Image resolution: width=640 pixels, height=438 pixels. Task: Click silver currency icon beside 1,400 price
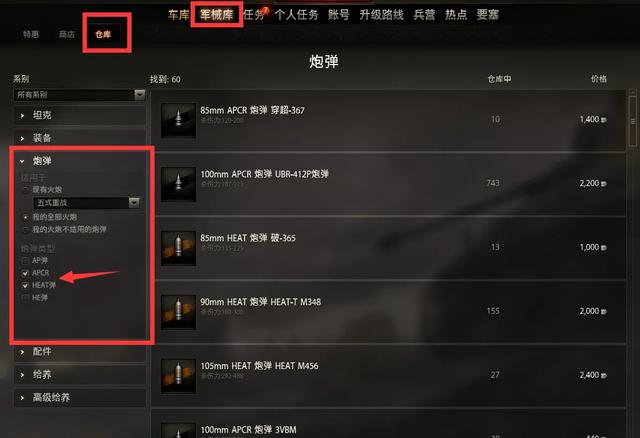pos(604,120)
